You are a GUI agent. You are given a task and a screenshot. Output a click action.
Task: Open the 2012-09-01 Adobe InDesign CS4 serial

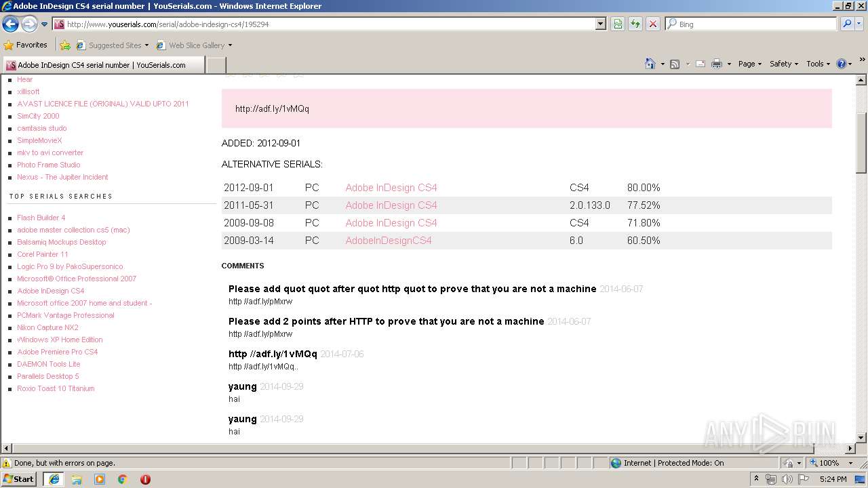(x=391, y=188)
